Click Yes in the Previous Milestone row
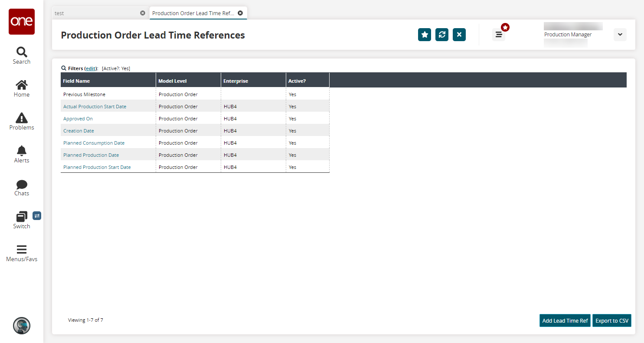 (x=293, y=94)
